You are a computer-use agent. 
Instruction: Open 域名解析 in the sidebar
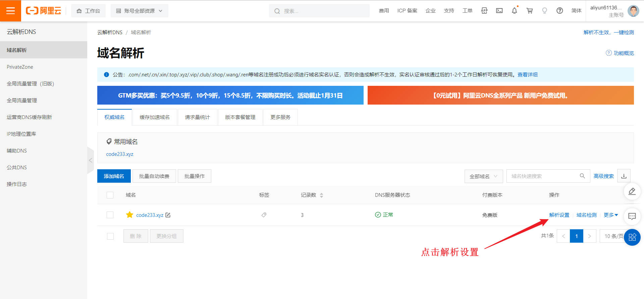(x=44, y=50)
